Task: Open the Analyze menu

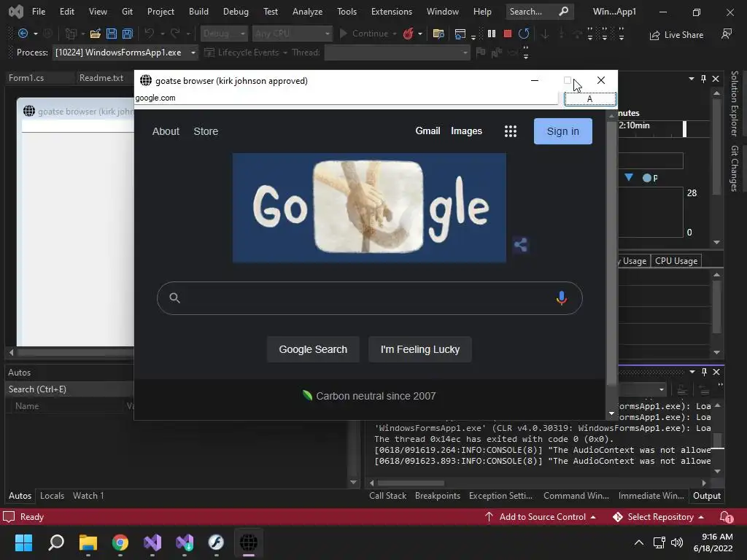Action: click(x=307, y=12)
